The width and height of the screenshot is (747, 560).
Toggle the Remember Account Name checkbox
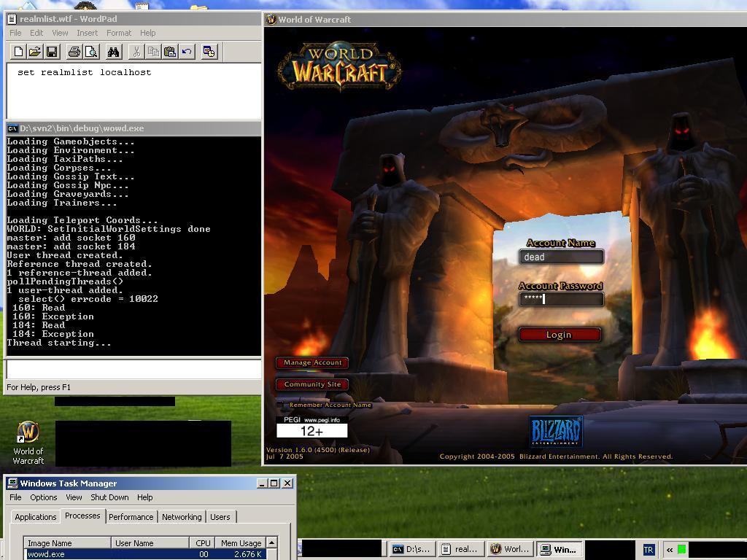click(x=279, y=405)
